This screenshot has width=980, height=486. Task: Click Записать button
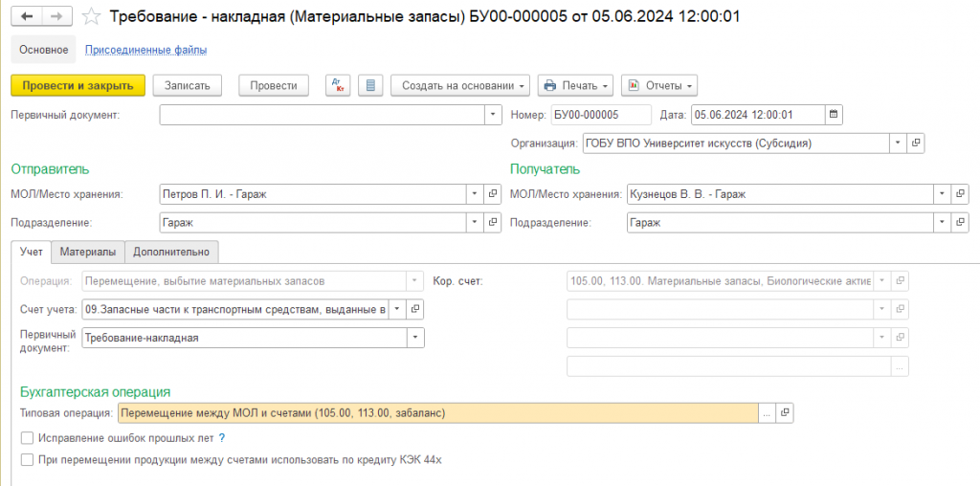(x=188, y=85)
